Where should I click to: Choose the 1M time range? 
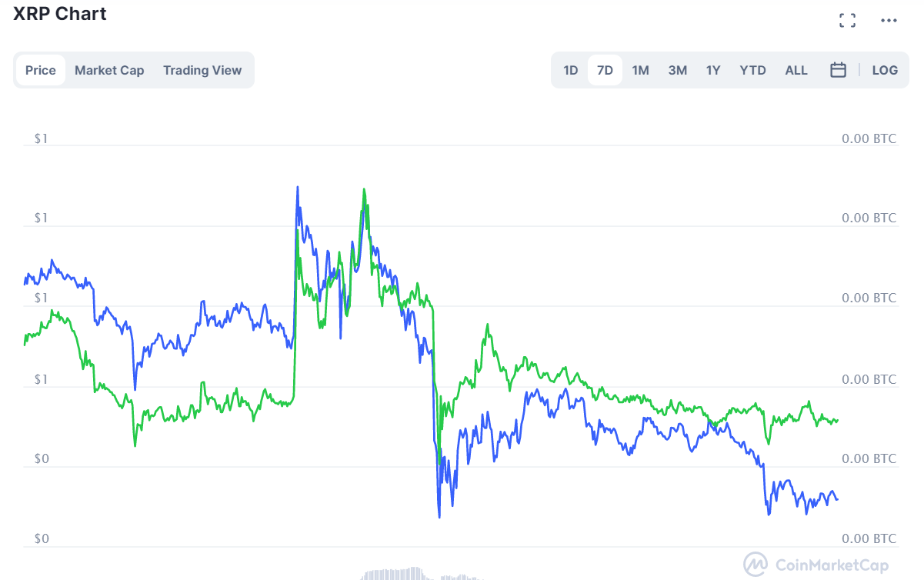[x=640, y=70]
